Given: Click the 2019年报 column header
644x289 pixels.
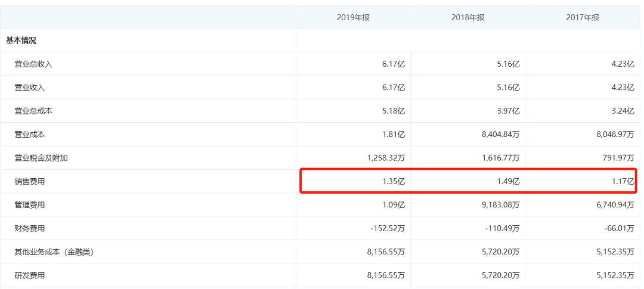Looking at the screenshot, I should pyautogui.click(x=353, y=17).
